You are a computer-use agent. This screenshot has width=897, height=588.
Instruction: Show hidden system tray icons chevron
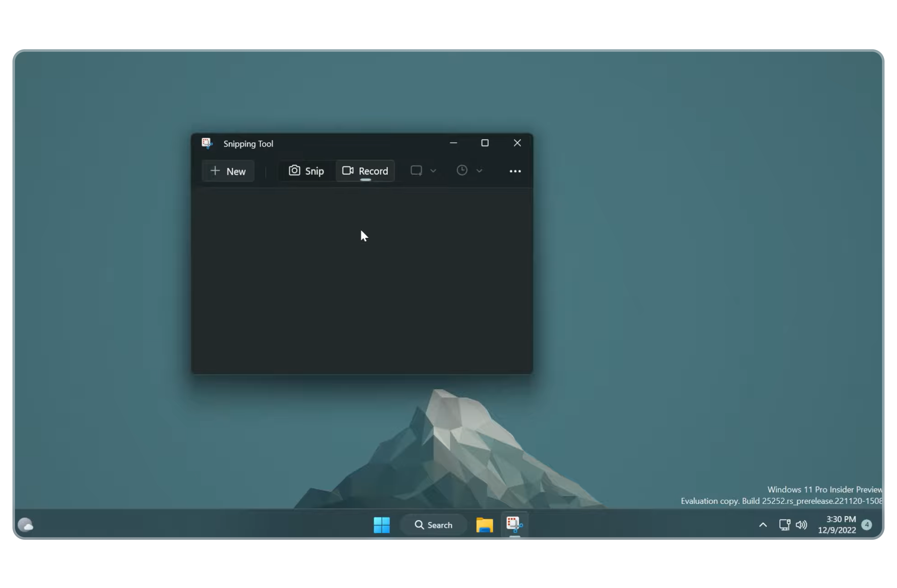coord(762,525)
